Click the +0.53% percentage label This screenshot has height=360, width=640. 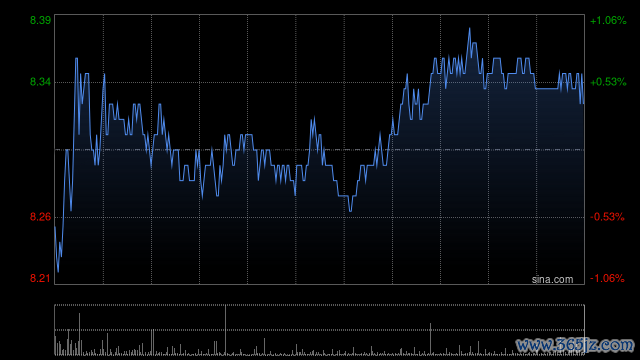[x=608, y=82]
